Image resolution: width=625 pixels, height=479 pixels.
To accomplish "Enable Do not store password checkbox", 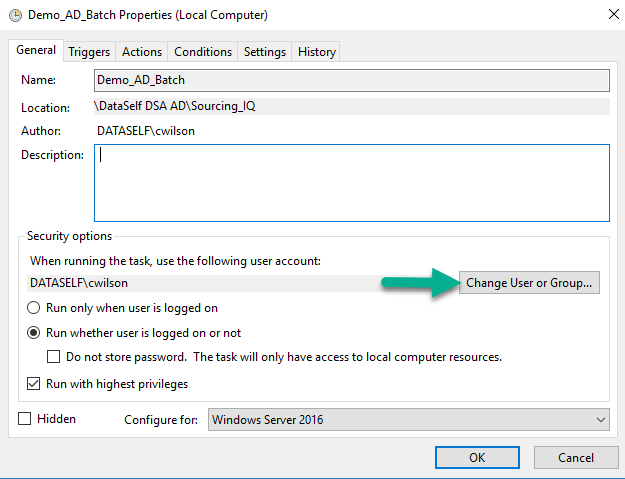I will pos(54,357).
